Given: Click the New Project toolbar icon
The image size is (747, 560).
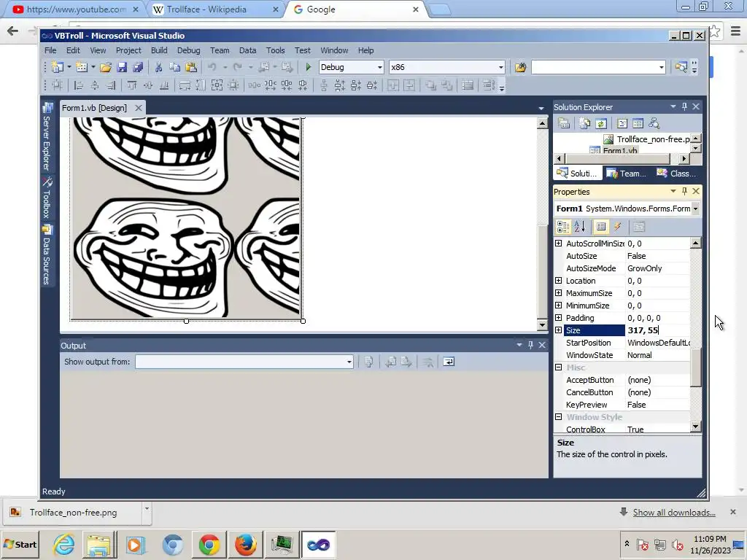Looking at the screenshot, I should (x=58, y=67).
